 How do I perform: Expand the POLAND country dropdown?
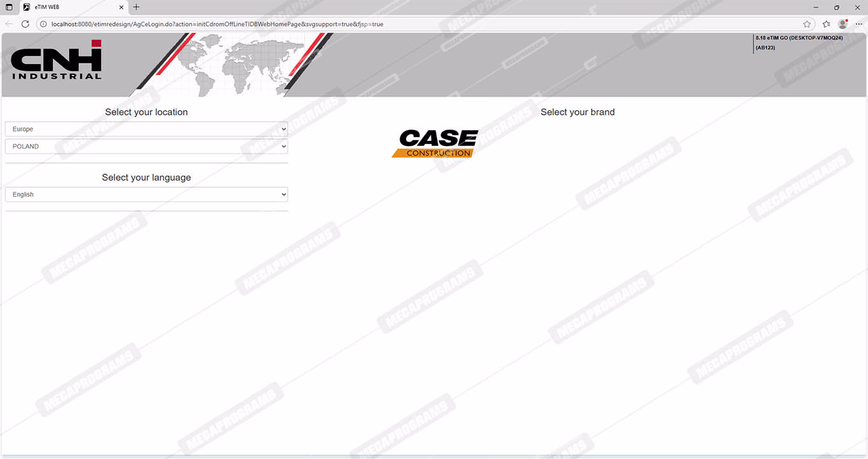(146, 146)
